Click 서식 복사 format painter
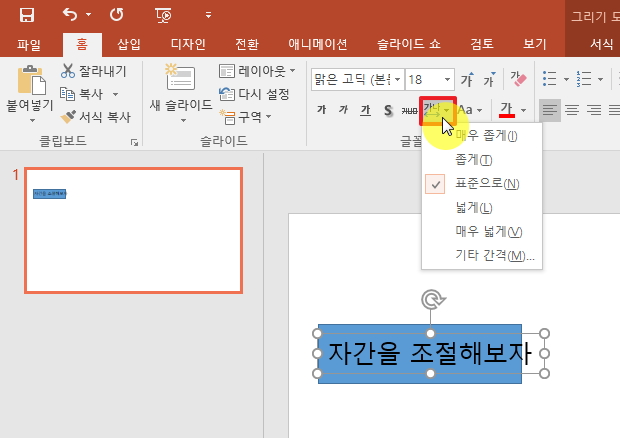 coord(95,117)
